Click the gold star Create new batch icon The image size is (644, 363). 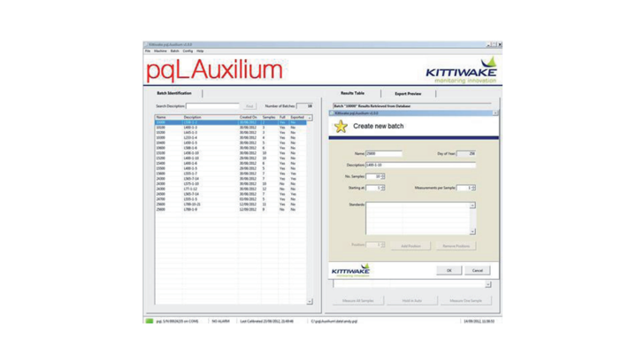[341, 127]
